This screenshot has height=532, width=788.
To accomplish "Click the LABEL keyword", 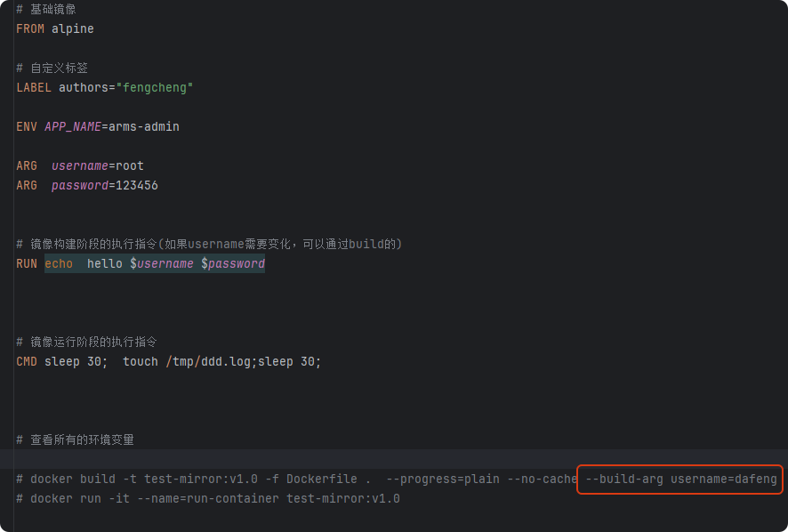I will [x=34, y=87].
